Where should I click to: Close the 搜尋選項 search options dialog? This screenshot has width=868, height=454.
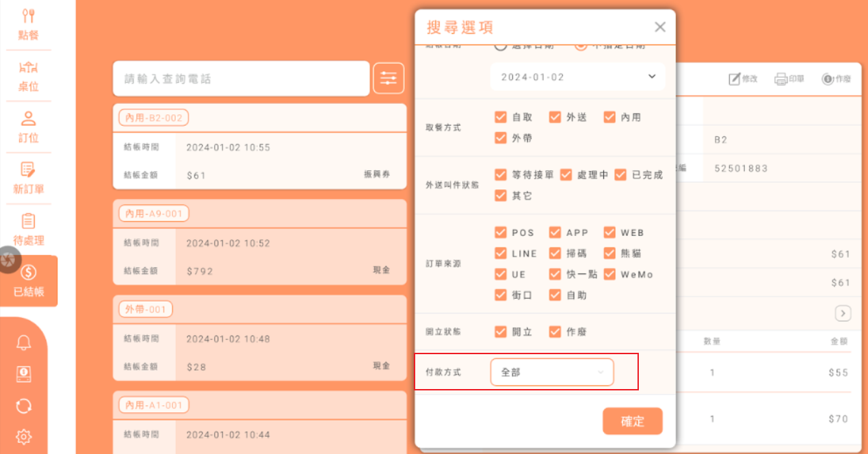point(660,27)
